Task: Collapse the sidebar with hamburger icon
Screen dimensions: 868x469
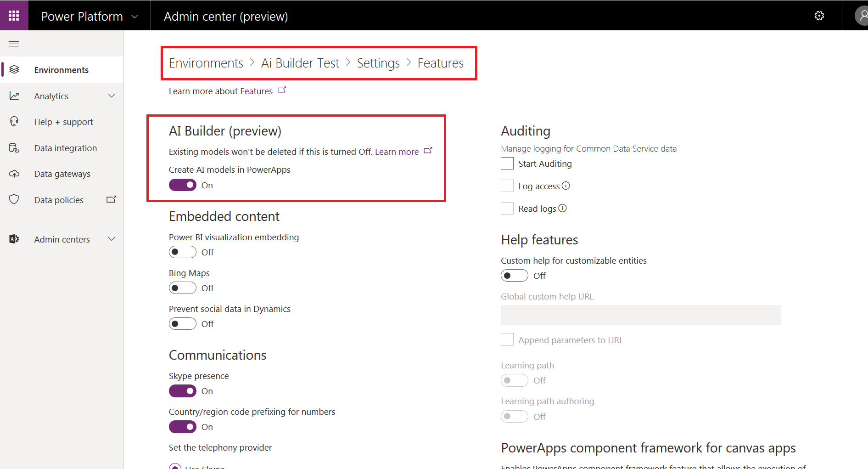Action: [14, 44]
